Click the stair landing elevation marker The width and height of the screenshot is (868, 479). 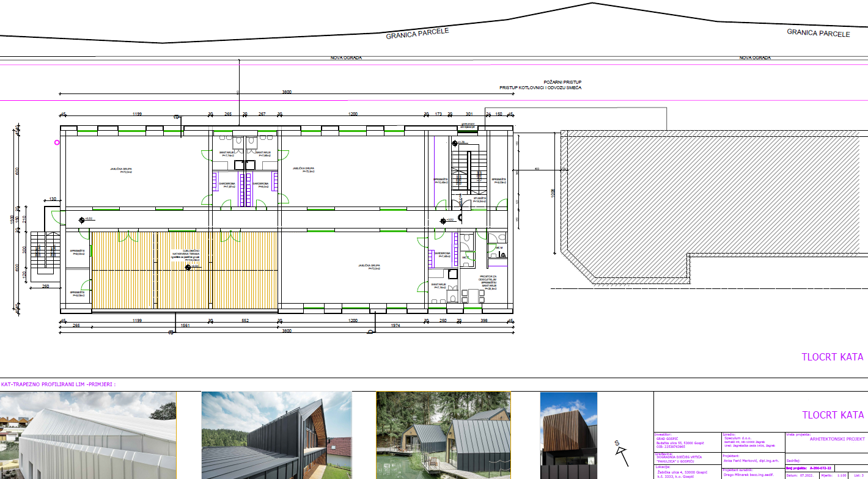pyautogui.click(x=455, y=143)
